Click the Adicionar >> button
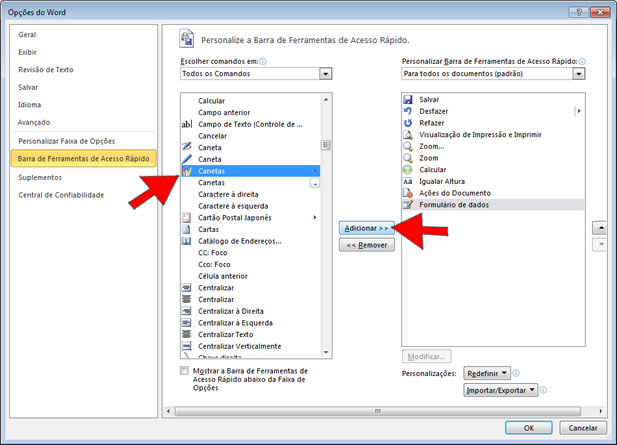This screenshot has height=445, width=617. [x=366, y=228]
